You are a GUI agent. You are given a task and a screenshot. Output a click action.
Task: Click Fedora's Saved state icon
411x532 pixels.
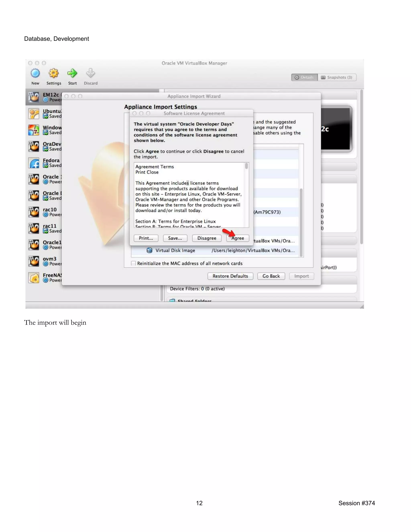point(46,165)
